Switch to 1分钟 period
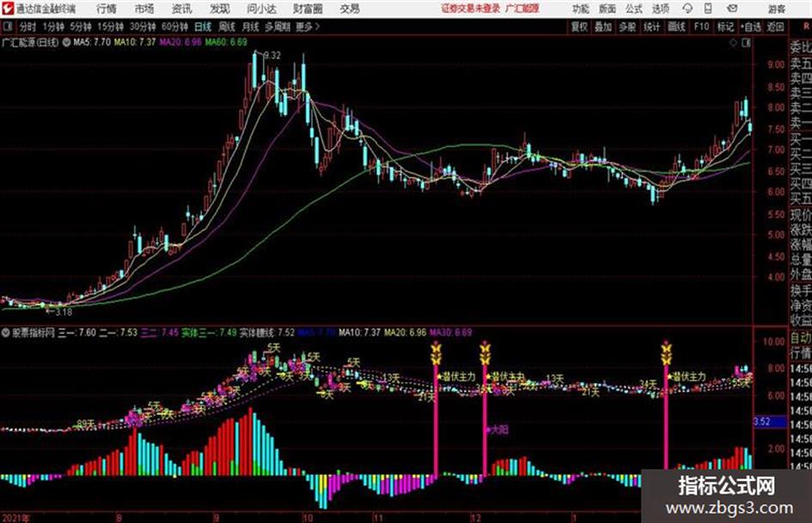The image size is (812, 523). point(52,27)
